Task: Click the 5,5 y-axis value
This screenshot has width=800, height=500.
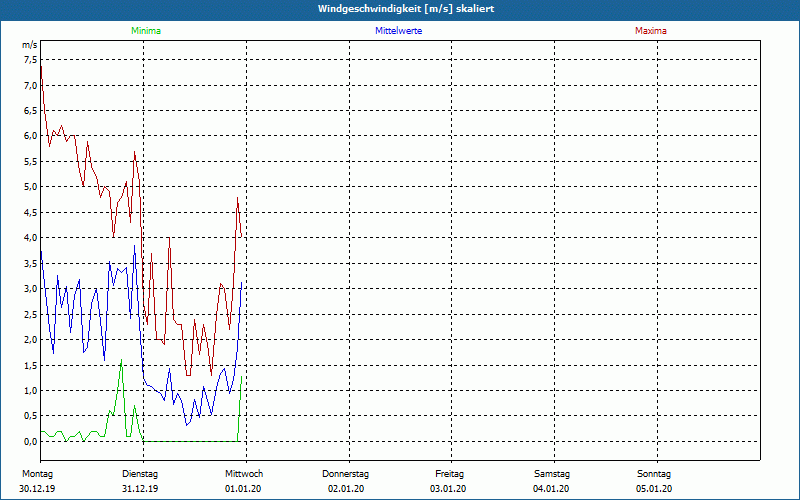Action: coord(31,161)
